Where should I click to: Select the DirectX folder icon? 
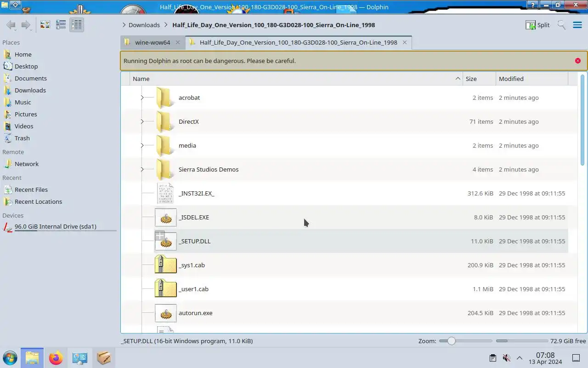[165, 121]
